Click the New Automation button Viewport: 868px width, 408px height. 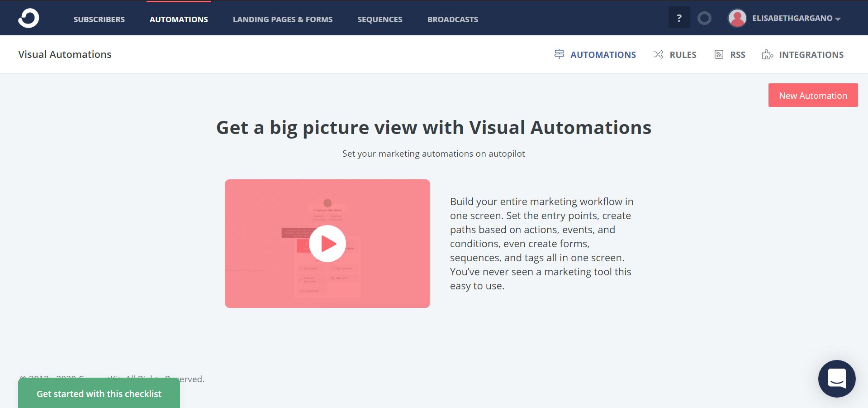[x=813, y=95]
